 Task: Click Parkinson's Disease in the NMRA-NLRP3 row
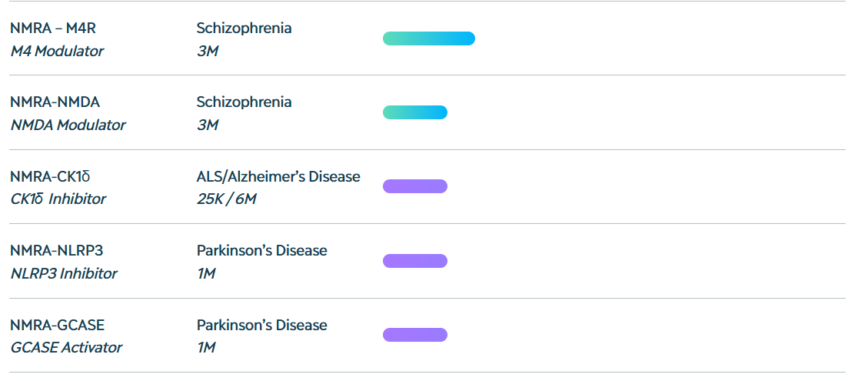coord(261,251)
